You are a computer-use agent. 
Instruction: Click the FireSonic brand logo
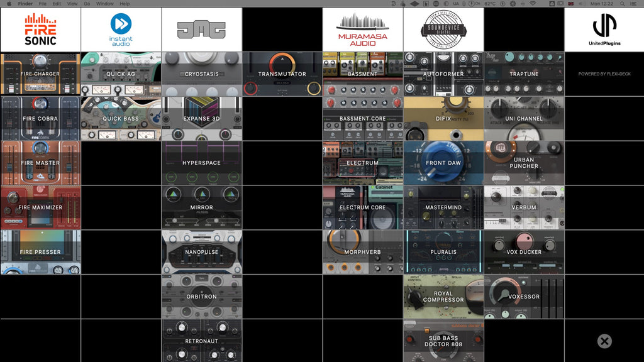(40, 28)
